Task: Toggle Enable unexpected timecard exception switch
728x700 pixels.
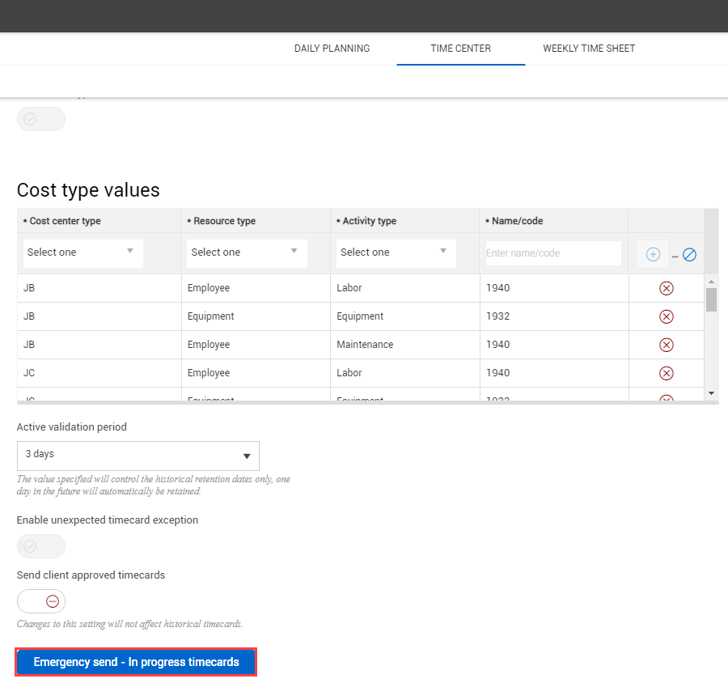Action: [x=41, y=546]
